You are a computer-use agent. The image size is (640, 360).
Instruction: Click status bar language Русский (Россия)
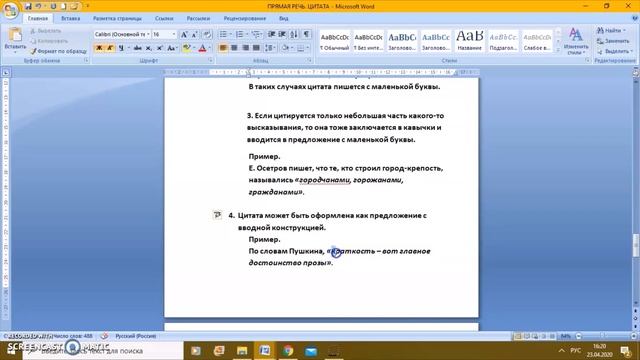pyautogui.click(x=136, y=336)
